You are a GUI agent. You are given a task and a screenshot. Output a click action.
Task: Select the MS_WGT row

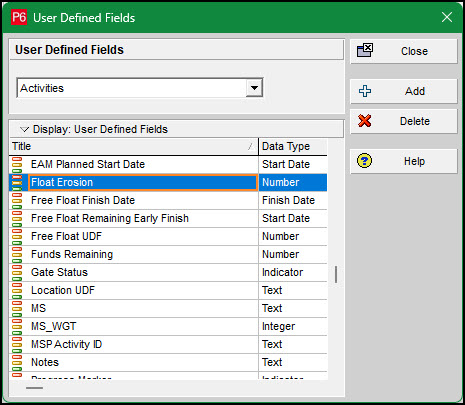point(168,326)
